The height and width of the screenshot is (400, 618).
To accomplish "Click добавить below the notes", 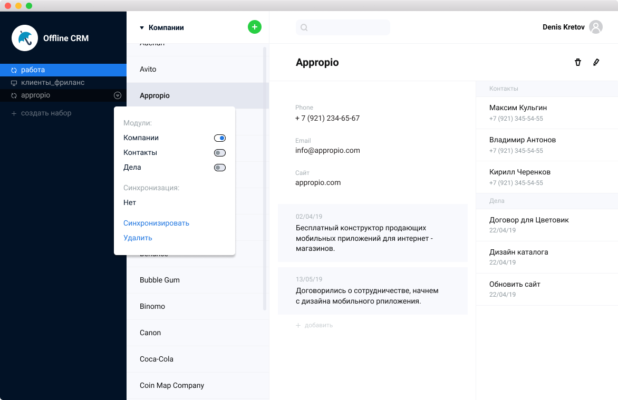I will (x=317, y=325).
